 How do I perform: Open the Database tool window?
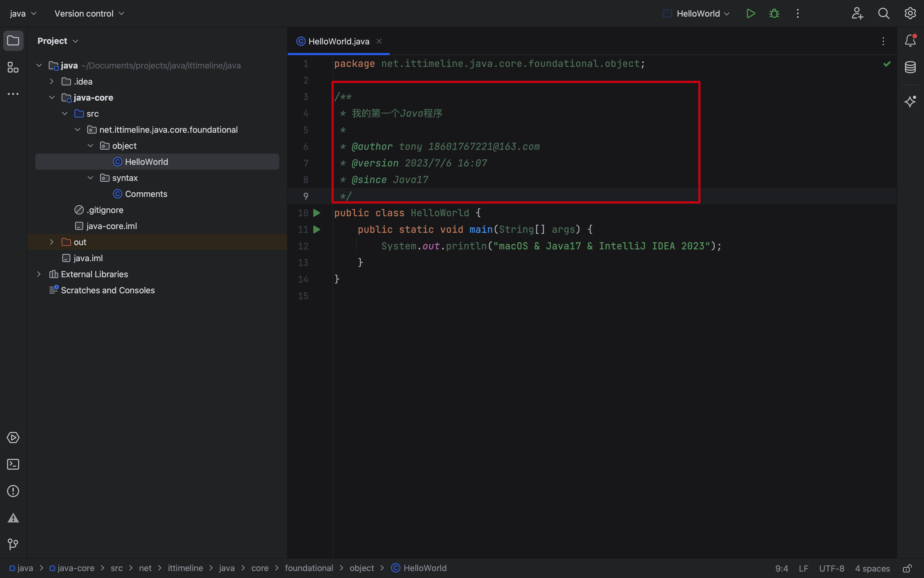(x=910, y=67)
